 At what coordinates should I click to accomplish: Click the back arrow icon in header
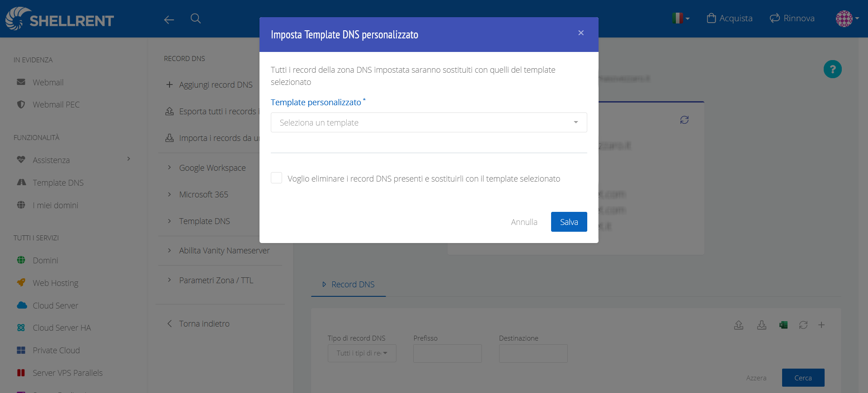tap(169, 19)
